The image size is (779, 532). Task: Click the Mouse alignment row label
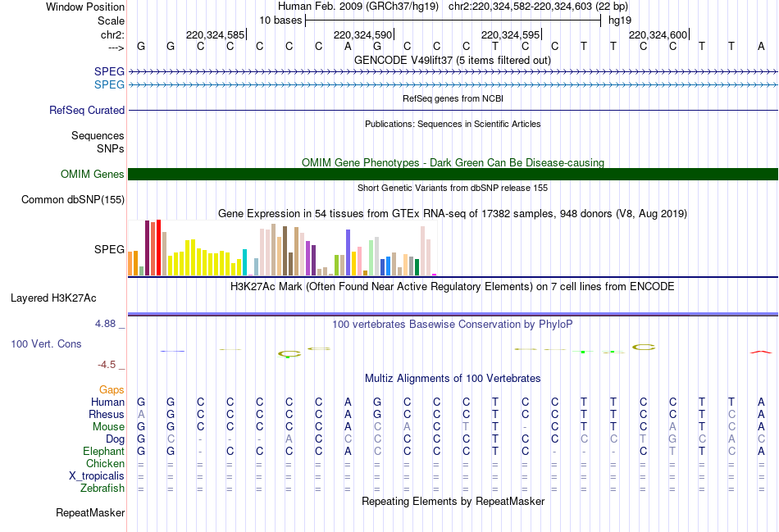point(108,427)
